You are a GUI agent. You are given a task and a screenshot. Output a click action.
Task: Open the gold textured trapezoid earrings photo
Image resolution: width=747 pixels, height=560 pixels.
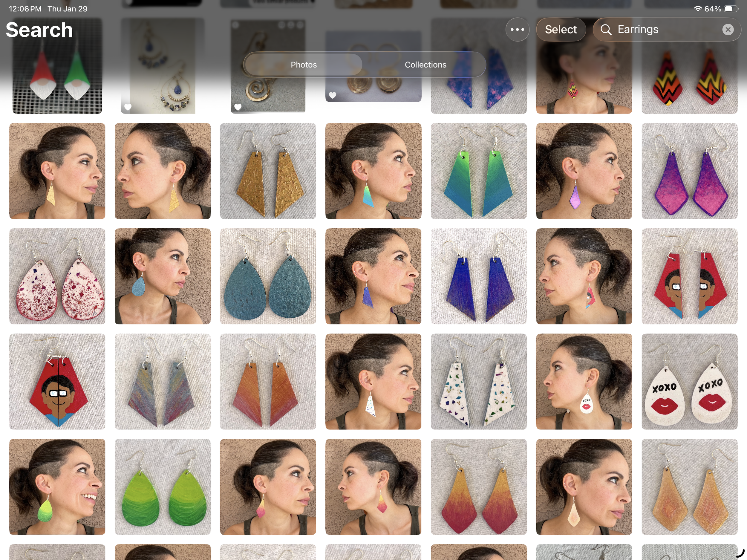pyautogui.click(x=268, y=171)
